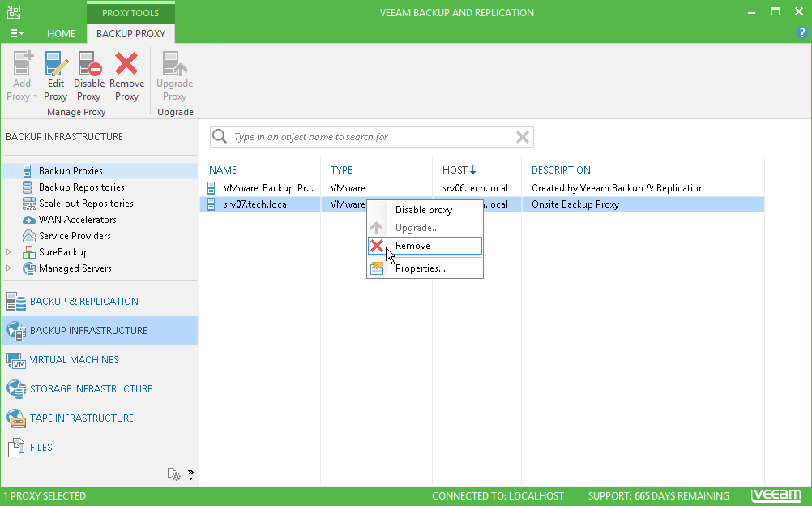Click the Storage Infrastructure icon
The image size is (812, 506).
[16, 389]
